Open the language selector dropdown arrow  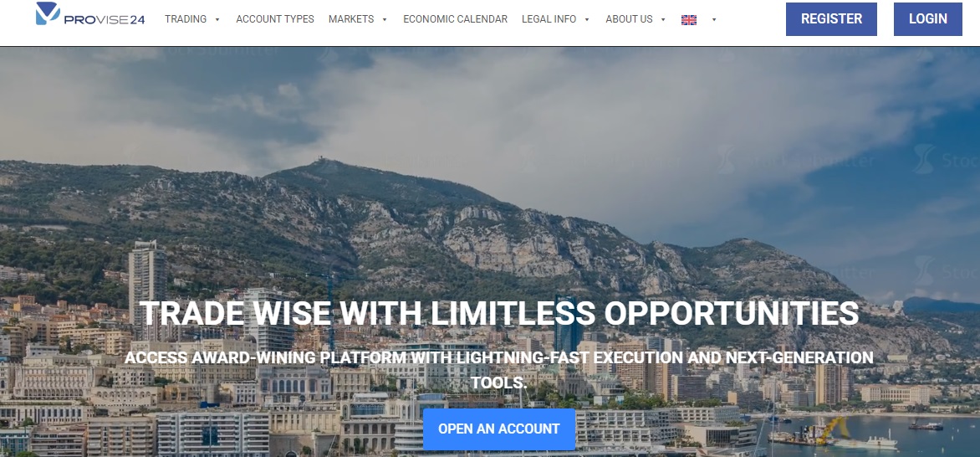coord(714,20)
